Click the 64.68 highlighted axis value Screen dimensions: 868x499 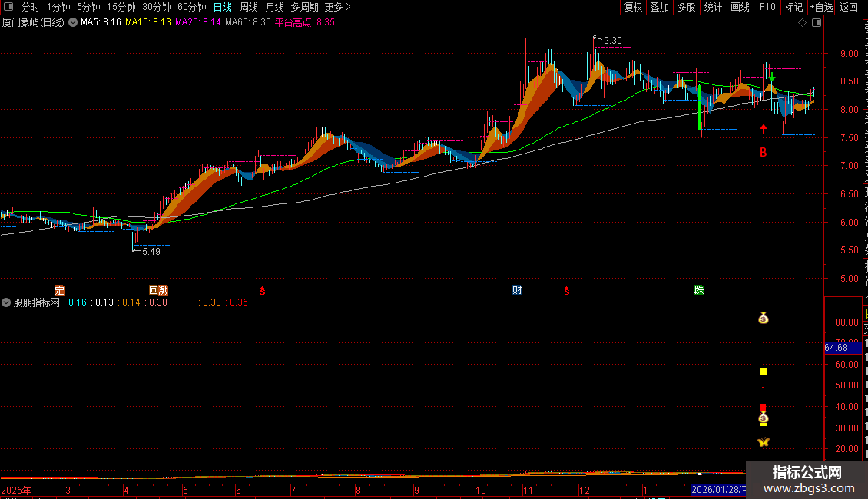click(x=843, y=348)
